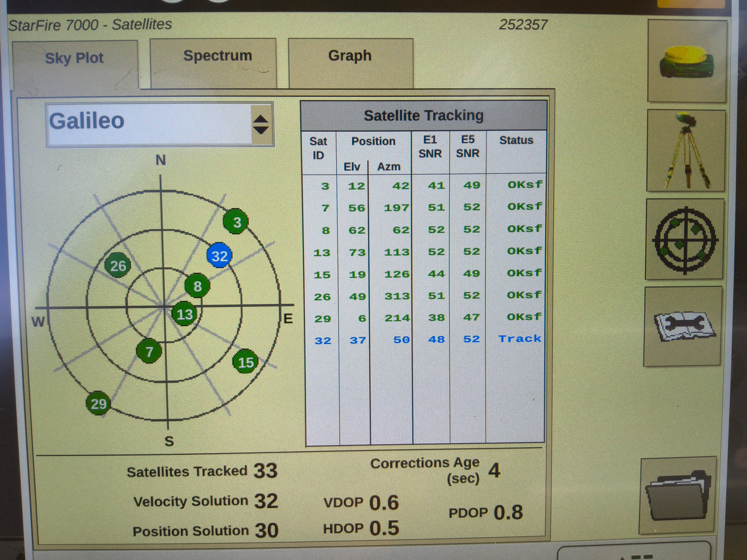Click the constellation dropdown up-down arrows
The width and height of the screenshot is (747, 560).
click(x=261, y=125)
